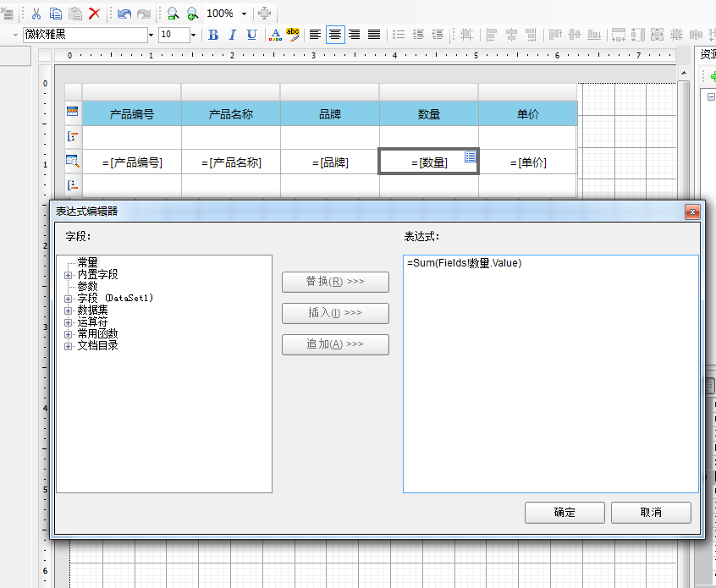Click the align middles layout icon
The width and height of the screenshot is (716, 588).
click(x=575, y=34)
